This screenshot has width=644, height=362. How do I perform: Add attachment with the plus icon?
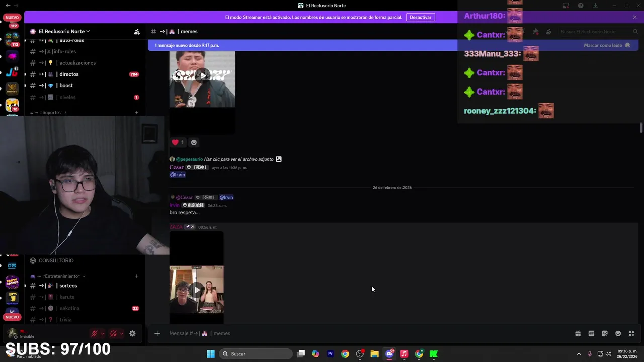point(157,333)
